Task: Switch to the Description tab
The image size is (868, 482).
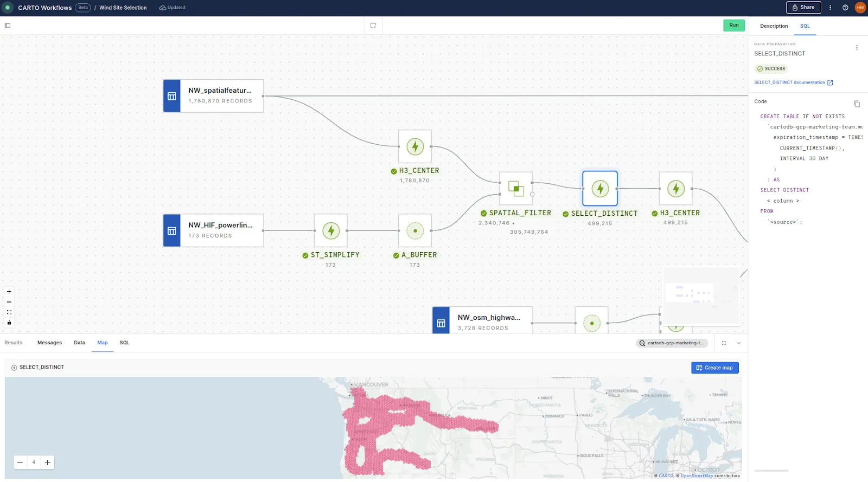Action: [774, 26]
